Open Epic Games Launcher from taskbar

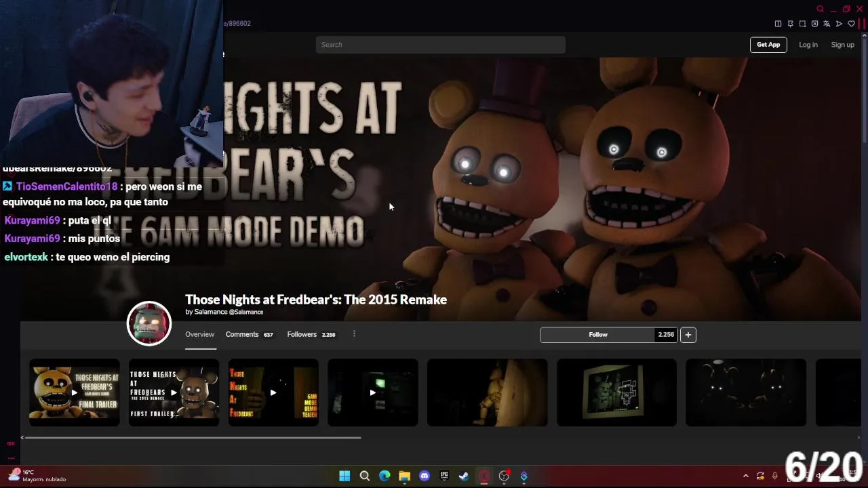tap(444, 476)
